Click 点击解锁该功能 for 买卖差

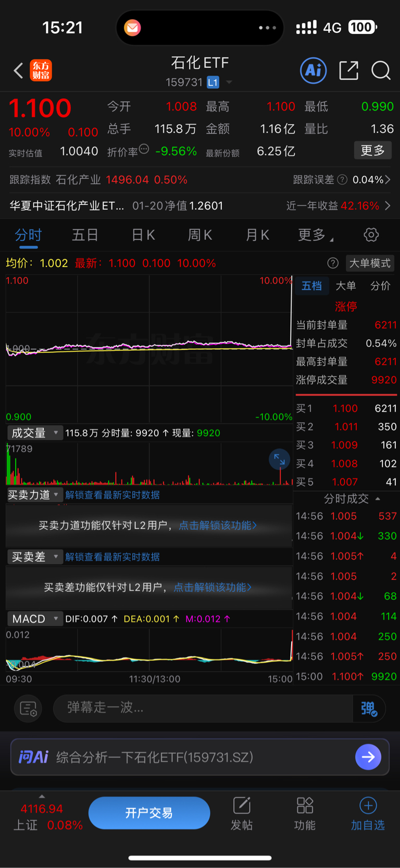pos(213,588)
